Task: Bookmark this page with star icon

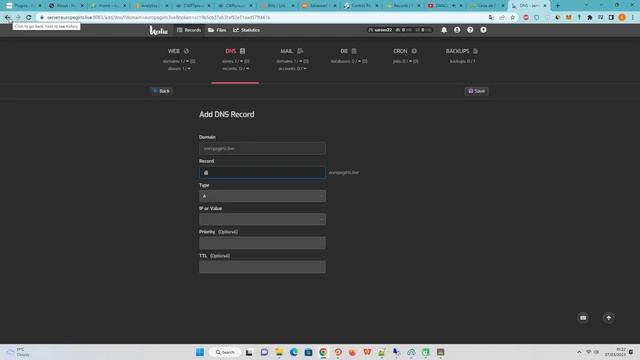Action: point(513,18)
